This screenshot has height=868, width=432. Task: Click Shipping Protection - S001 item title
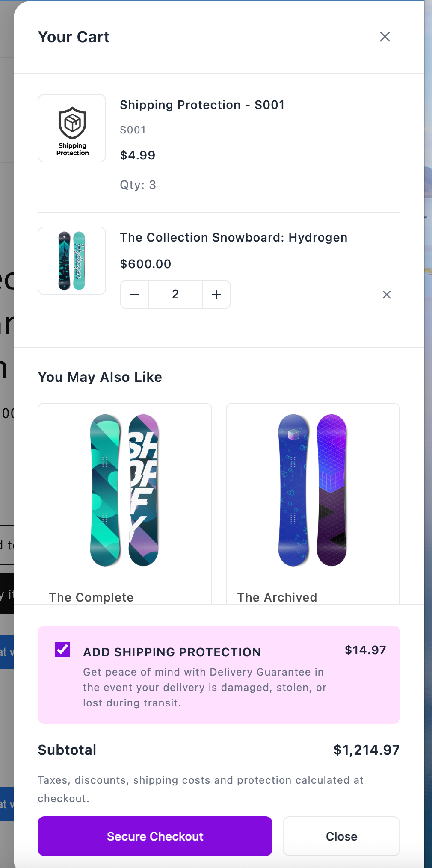click(x=202, y=105)
